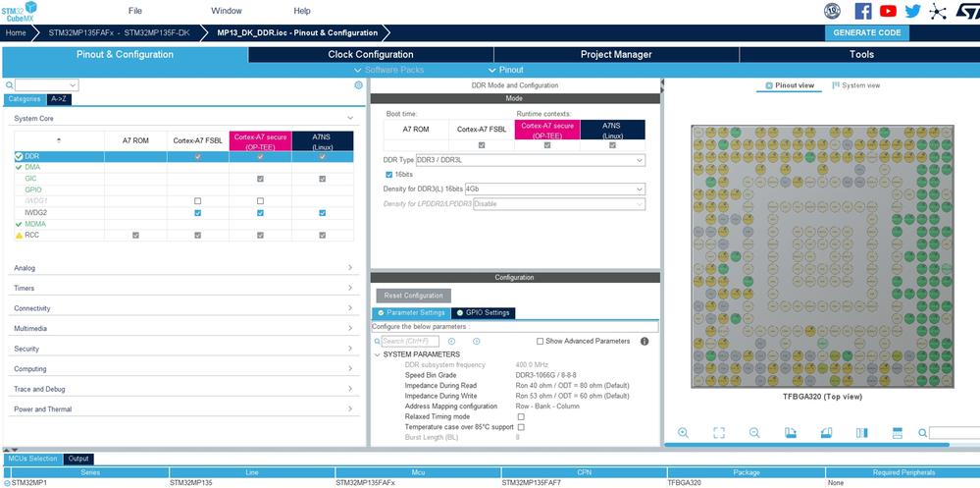Click the Reset Configuration button
The image size is (980, 488).
click(414, 296)
